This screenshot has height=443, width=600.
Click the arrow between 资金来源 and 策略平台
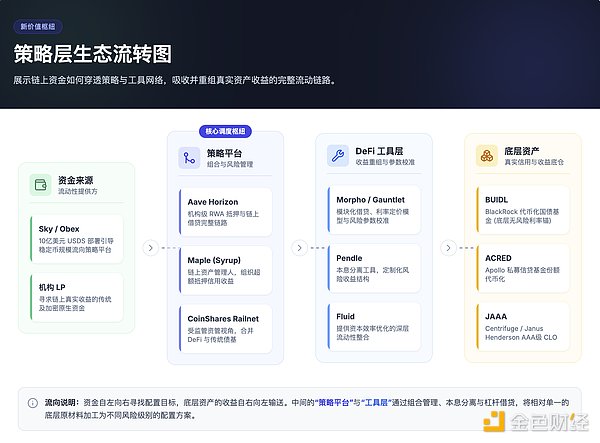click(x=149, y=247)
